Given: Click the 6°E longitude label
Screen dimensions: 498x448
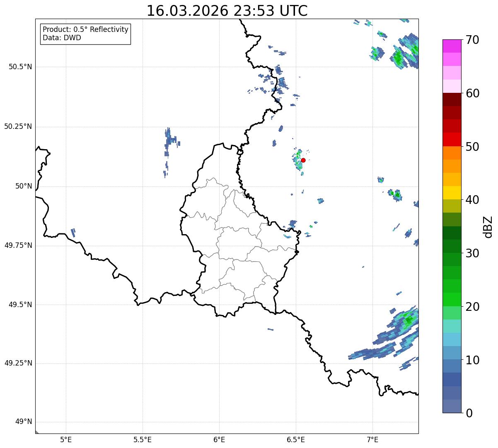Looking at the screenshot, I should point(219,439).
